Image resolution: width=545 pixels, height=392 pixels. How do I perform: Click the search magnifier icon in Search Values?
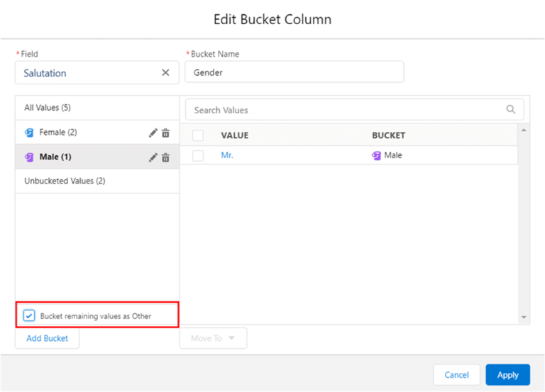coord(511,110)
